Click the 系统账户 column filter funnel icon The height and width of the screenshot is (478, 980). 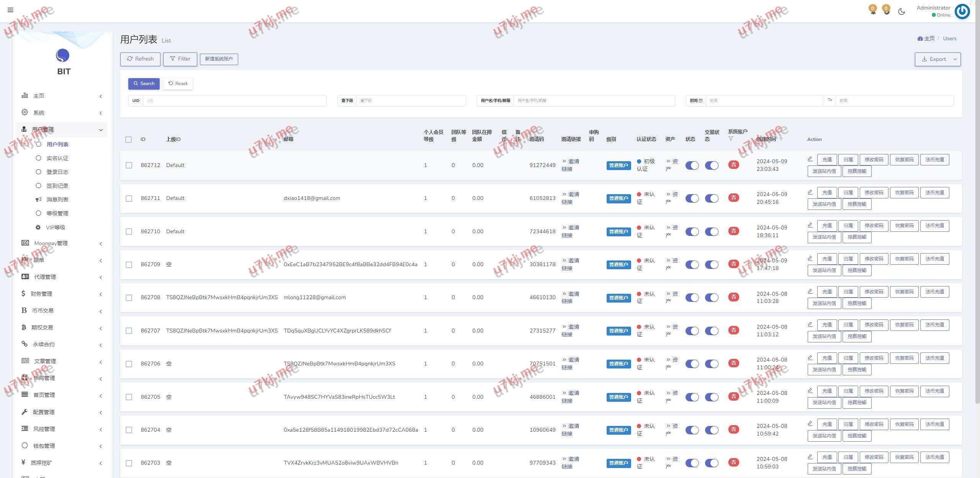coord(731,139)
